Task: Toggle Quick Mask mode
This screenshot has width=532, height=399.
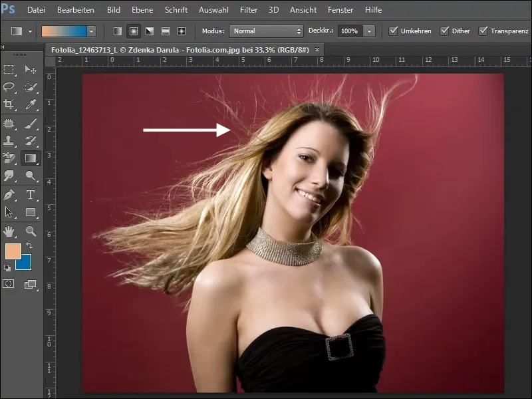Action: (9, 284)
